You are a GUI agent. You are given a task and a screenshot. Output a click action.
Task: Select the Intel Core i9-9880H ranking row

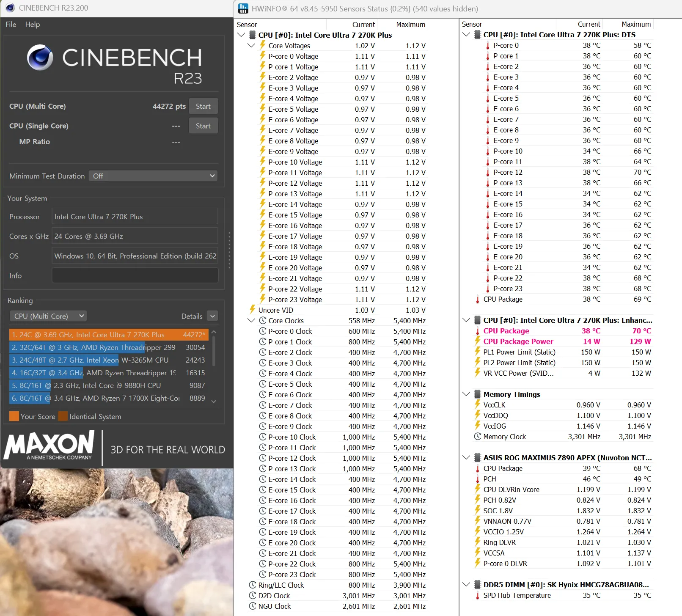pyautogui.click(x=109, y=385)
